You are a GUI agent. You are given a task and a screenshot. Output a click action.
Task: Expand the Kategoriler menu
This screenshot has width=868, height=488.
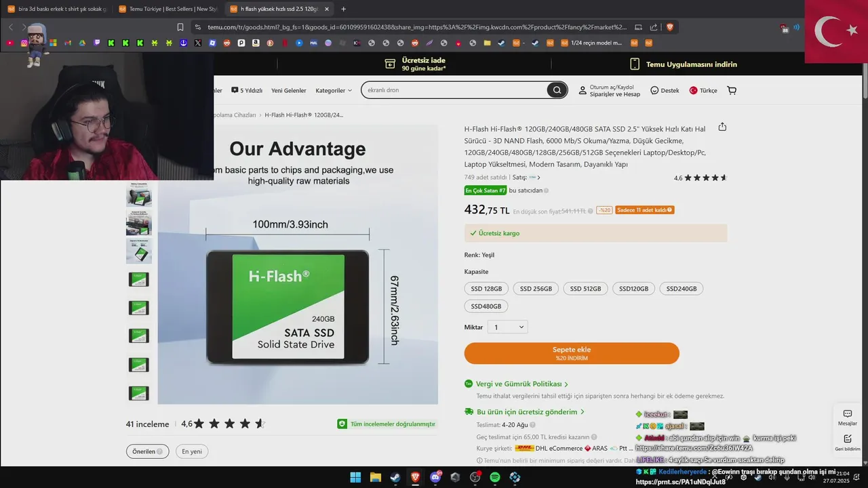click(x=334, y=90)
